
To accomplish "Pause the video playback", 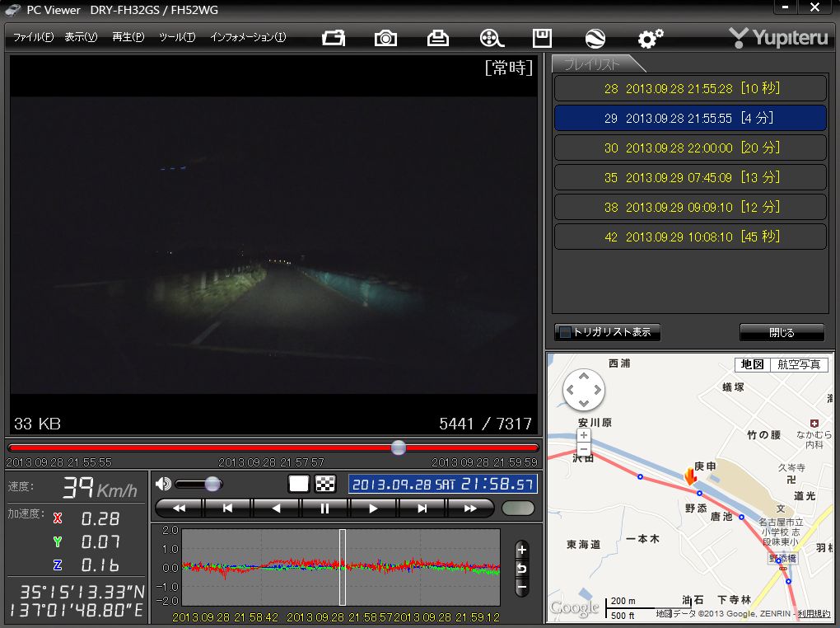I will tap(324, 508).
